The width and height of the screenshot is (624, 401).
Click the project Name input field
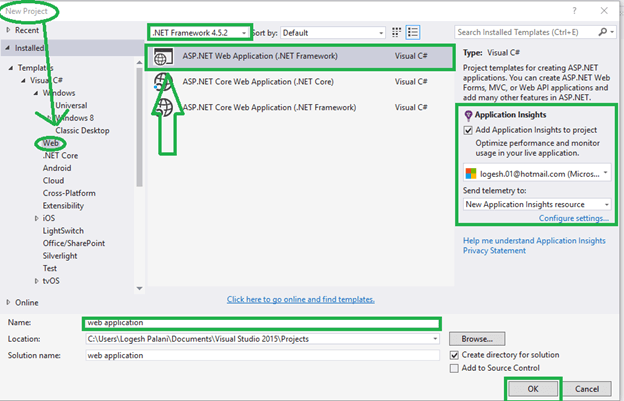[x=262, y=323]
